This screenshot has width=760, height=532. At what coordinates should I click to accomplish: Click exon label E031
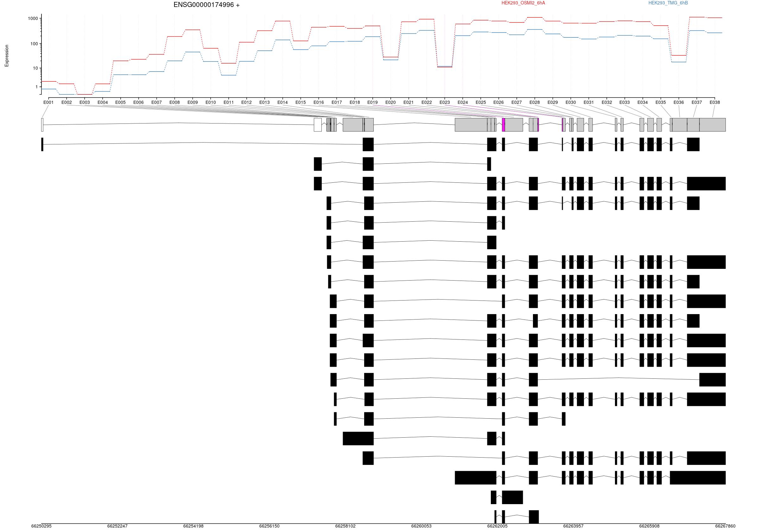(x=589, y=102)
